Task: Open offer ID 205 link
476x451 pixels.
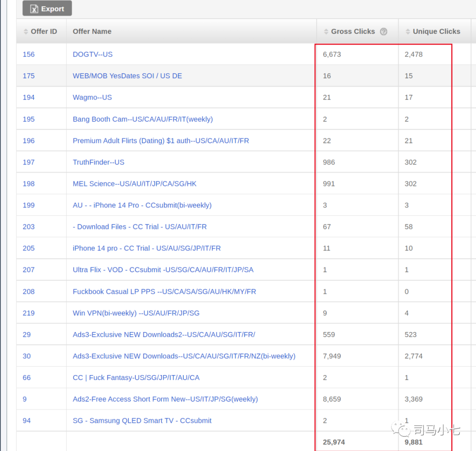Action: 29,248
